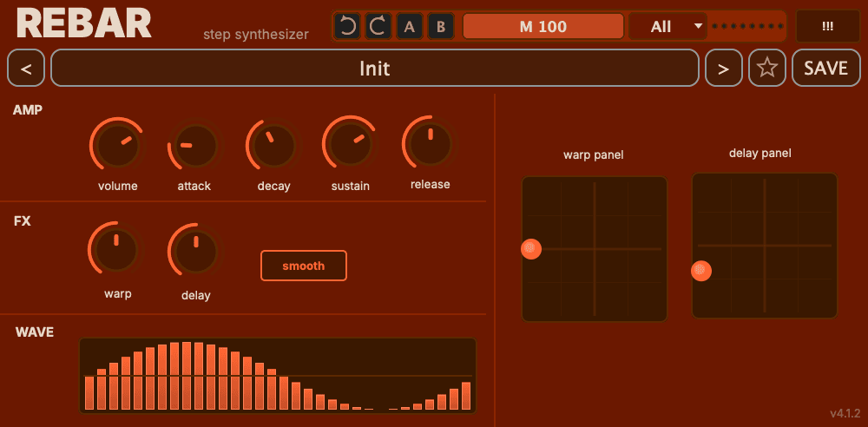Click the warp knob
Viewport: 868px width, 427px height.
[x=116, y=249]
